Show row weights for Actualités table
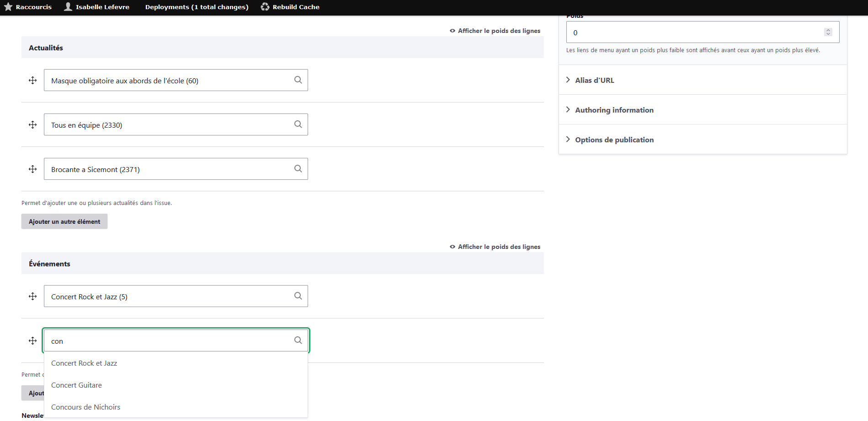 495,31
